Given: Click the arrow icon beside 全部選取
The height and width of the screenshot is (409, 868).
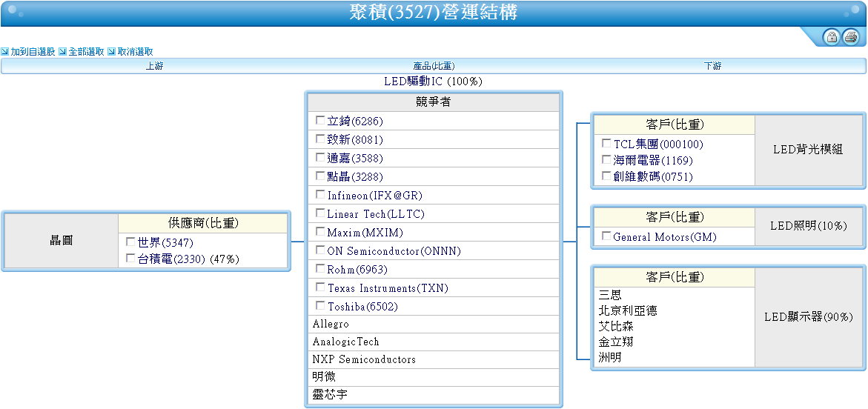Looking at the screenshot, I should 62,51.
